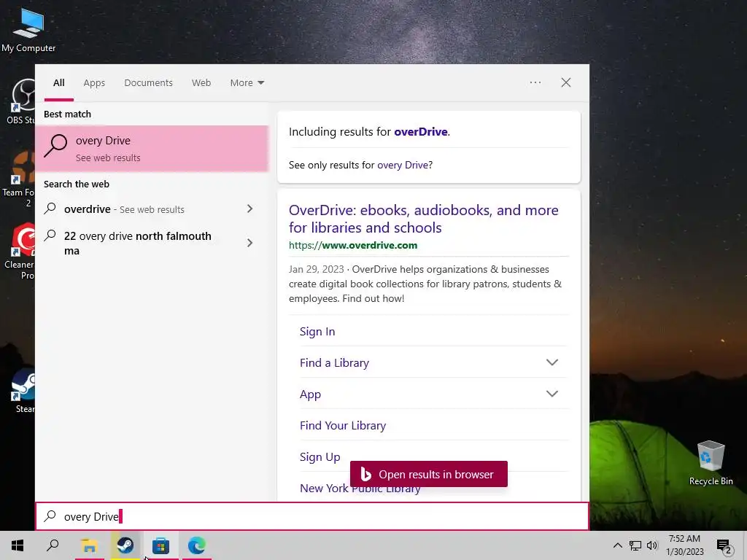
Task: Open Microsoft Store from the taskbar
Action: point(160,545)
